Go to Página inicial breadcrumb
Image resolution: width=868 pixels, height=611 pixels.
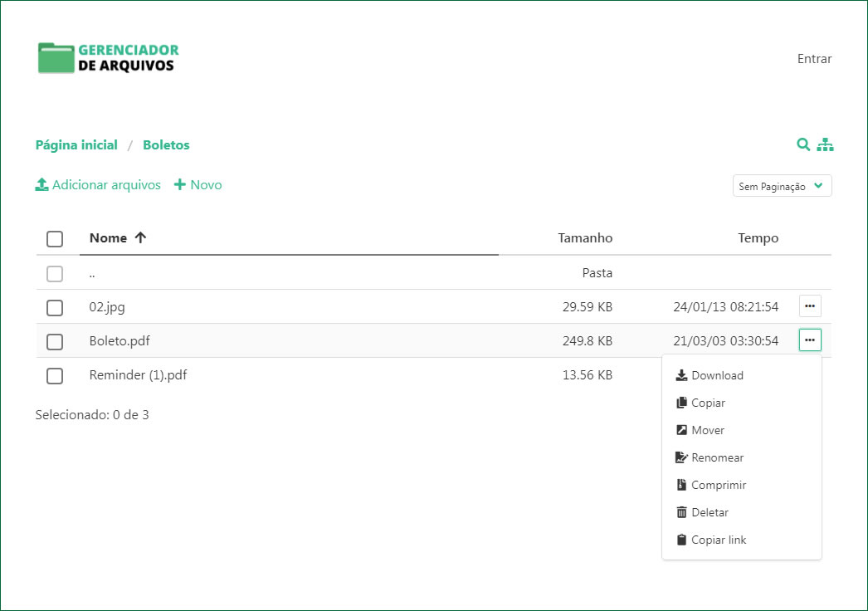(76, 144)
